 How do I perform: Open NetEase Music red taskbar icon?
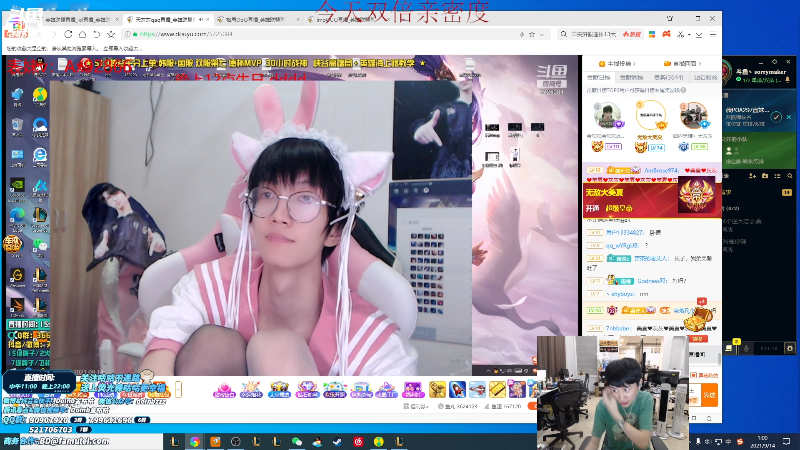[358, 441]
